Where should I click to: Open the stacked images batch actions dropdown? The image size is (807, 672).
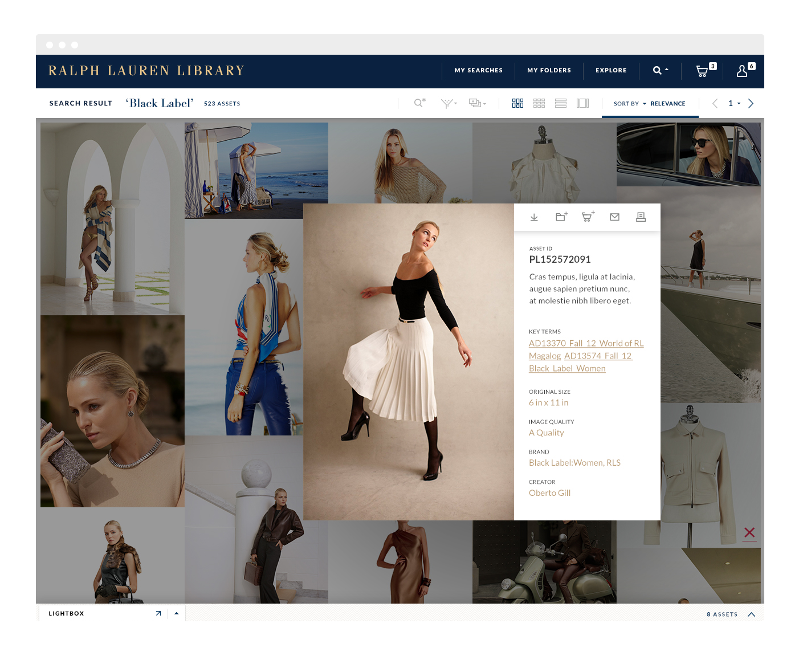(477, 103)
